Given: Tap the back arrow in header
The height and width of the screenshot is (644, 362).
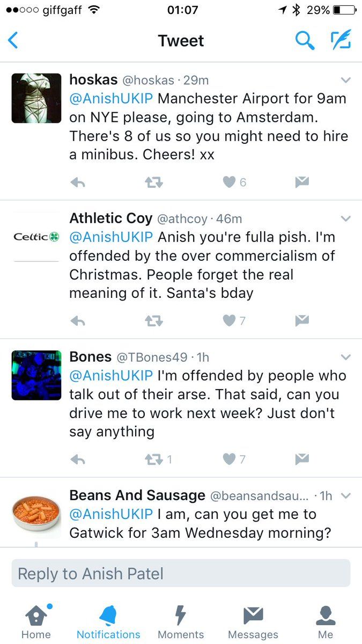Looking at the screenshot, I should 13,41.
